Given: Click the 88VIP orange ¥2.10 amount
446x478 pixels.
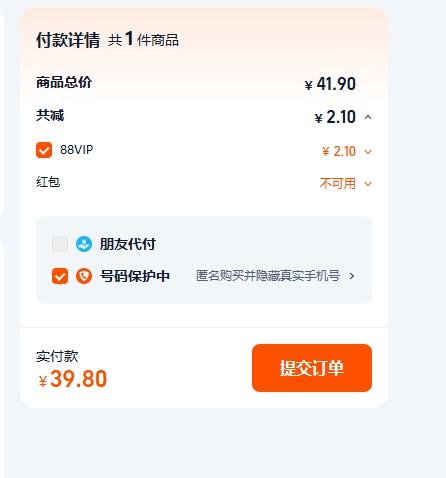Looking at the screenshot, I should pyautogui.click(x=339, y=151).
